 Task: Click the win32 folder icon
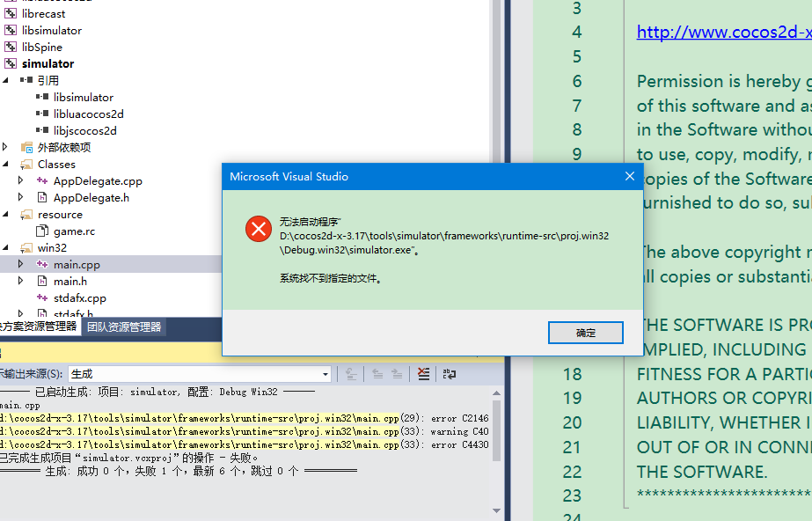coord(26,248)
